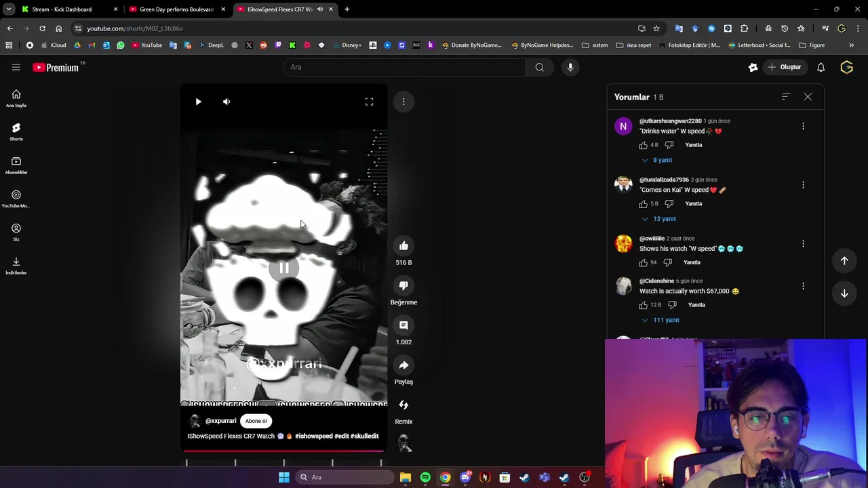Open the #ishowspeed hashtag

[314, 436]
